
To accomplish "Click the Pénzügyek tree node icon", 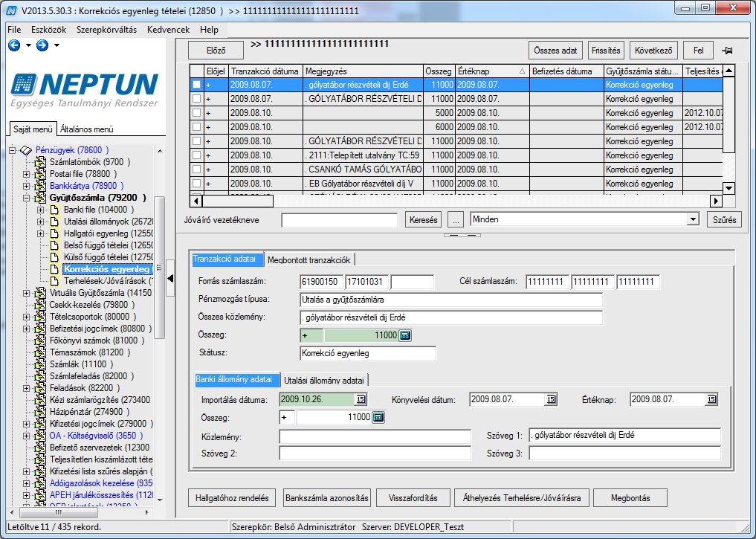I will click(x=26, y=150).
